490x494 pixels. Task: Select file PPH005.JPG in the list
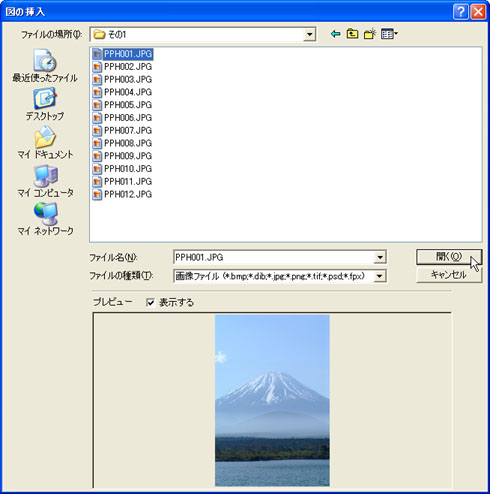click(122, 105)
